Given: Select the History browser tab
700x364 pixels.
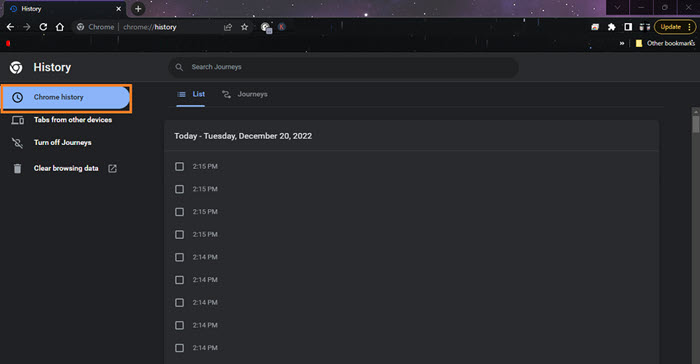Looking at the screenshot, I should 65,8.
